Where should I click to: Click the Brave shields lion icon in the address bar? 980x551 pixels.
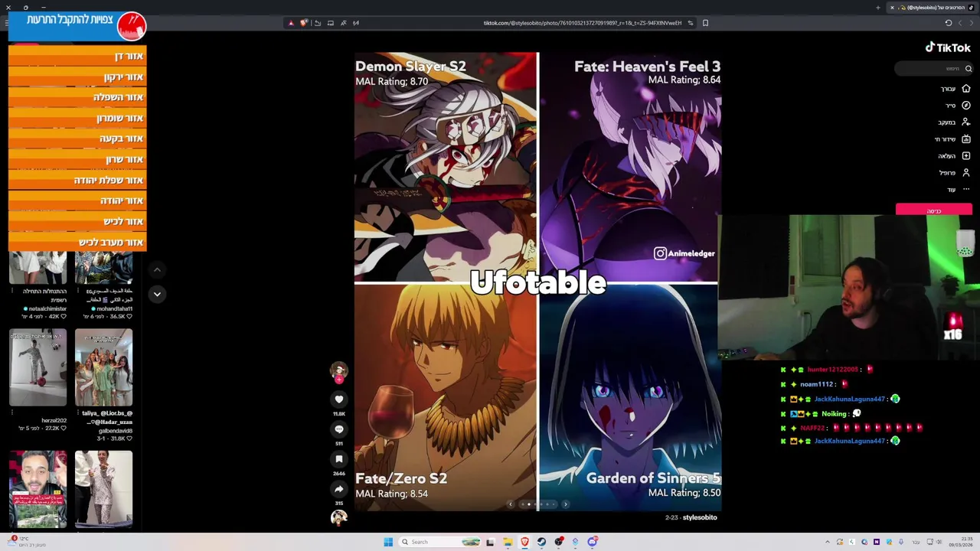pyautogui.click(x=304, y=23)
